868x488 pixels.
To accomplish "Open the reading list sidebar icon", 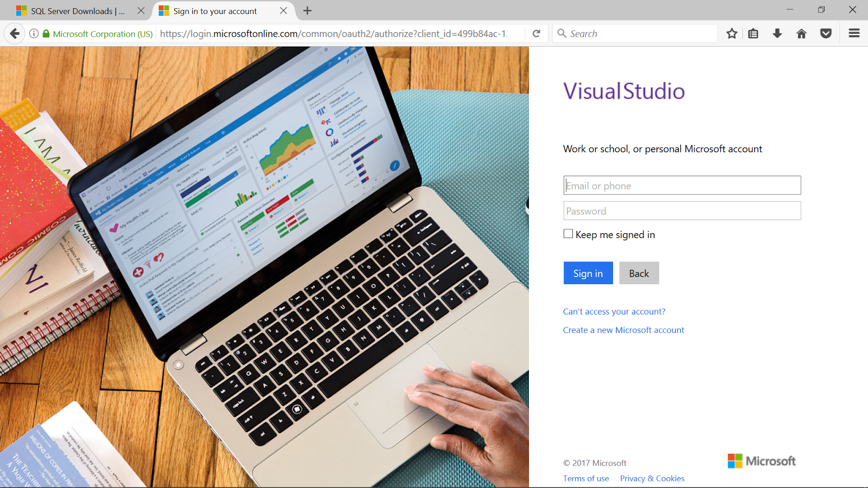I will click(x=753, y=33).
